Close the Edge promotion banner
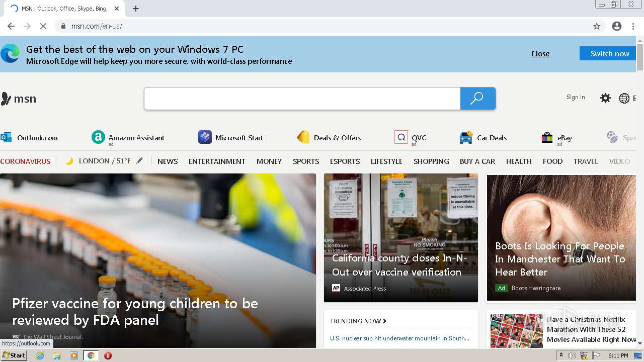 pyautogui.click(x=540, y=54)
